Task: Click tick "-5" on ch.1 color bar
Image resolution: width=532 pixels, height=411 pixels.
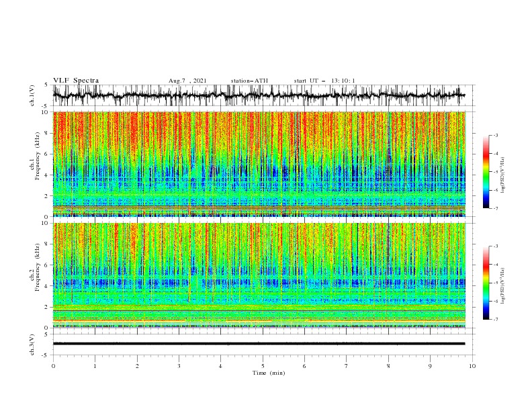Action: 496,172
